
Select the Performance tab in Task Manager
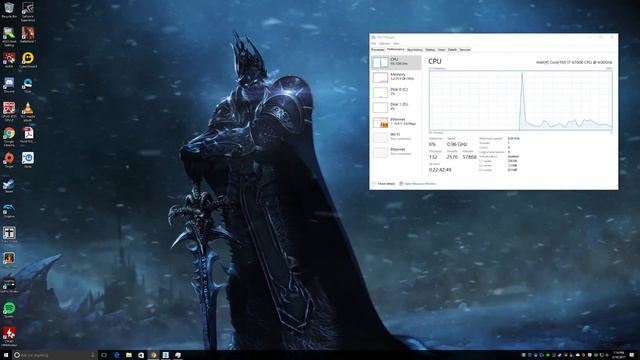tap(396, 49)
